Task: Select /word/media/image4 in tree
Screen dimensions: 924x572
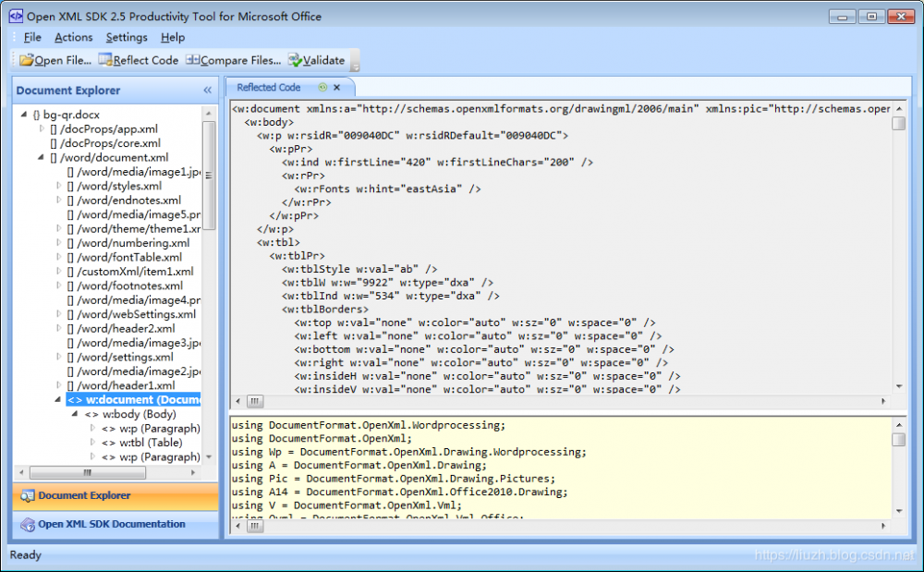Action: (x=134, y=299)
